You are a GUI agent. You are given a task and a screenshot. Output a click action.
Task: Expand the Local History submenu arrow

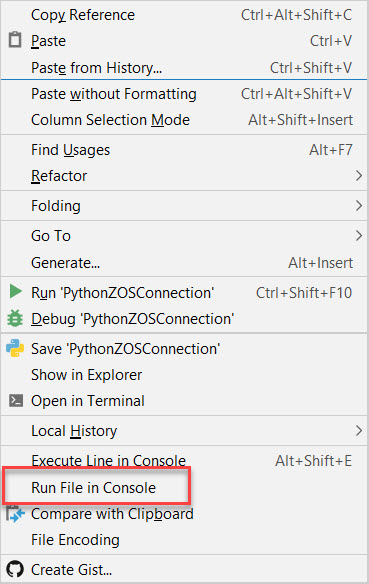(x=359, y=431)
